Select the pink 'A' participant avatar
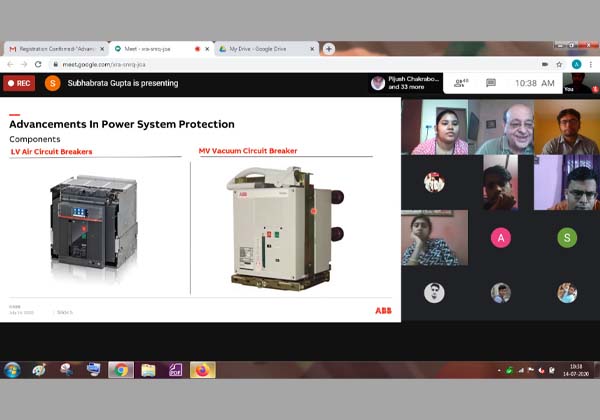This screenshot has width=600, height=420. tap(501, 238)
